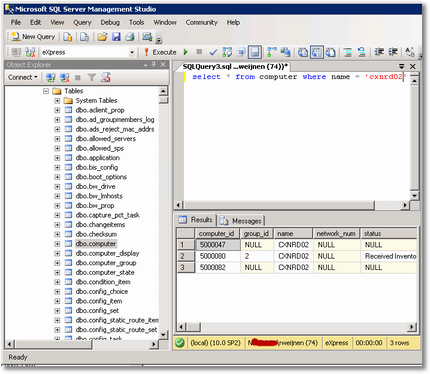This screenshot has width=430, height=374.
Task: Click the 3 rows status bar entry
Action: (x=399, y=343)
